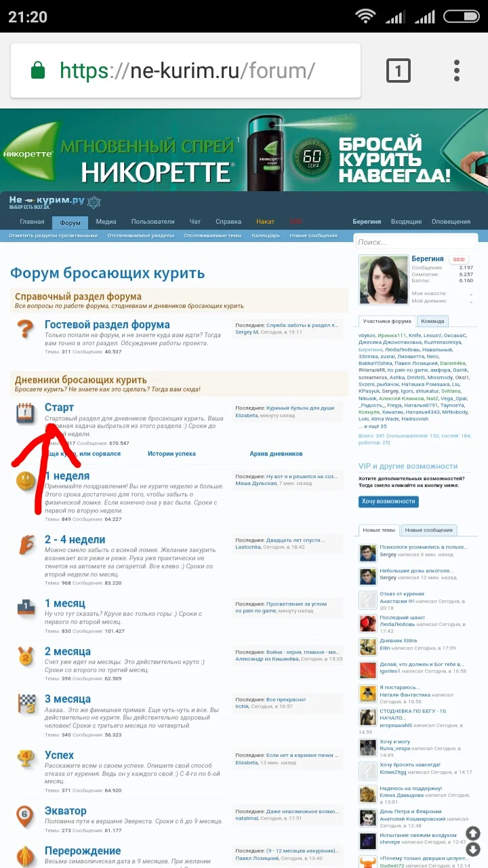Open the 1 неделя forum section
The width and height of the screenshot is (488, 868).
coord(67,476)
